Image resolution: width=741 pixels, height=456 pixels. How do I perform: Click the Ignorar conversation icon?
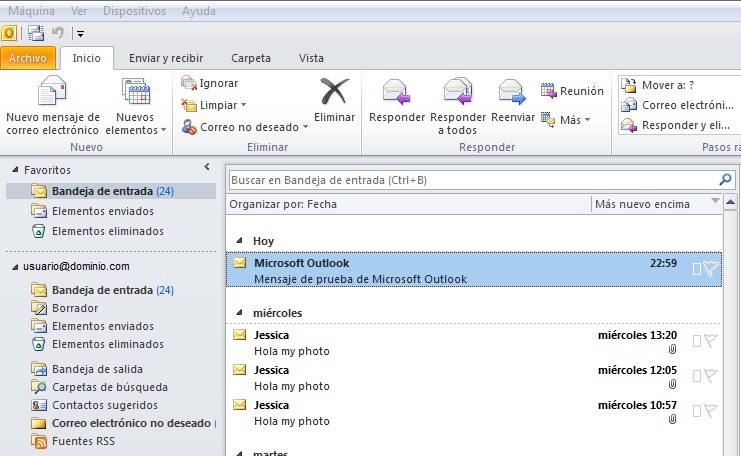189,83
